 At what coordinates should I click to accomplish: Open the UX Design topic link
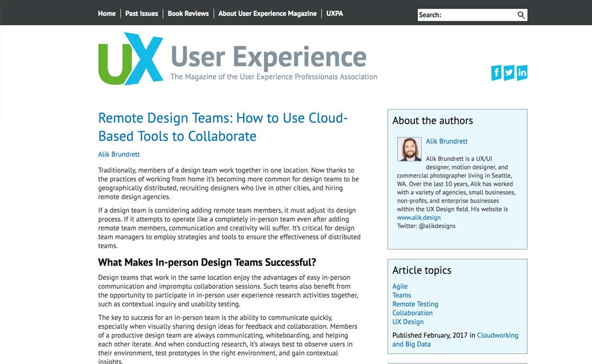(x=408, y=322)
